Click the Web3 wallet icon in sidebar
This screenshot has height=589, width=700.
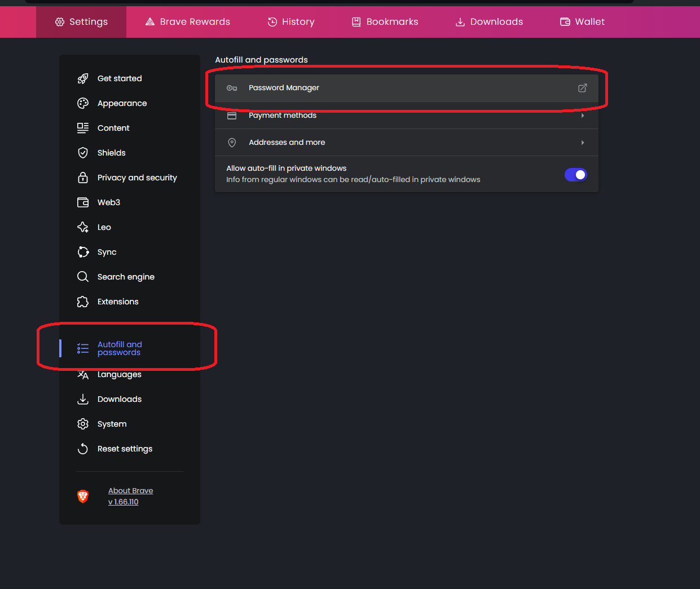(x=83, y=202)
